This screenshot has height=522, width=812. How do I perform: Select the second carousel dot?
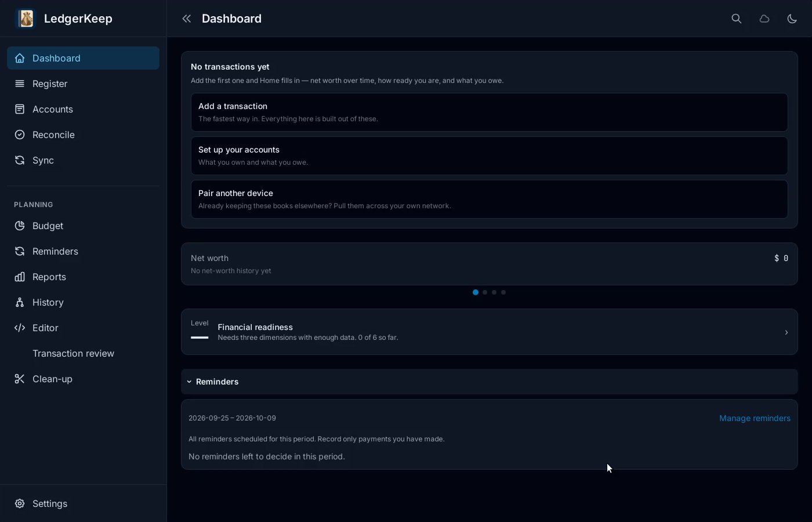(x=485, y=292)
